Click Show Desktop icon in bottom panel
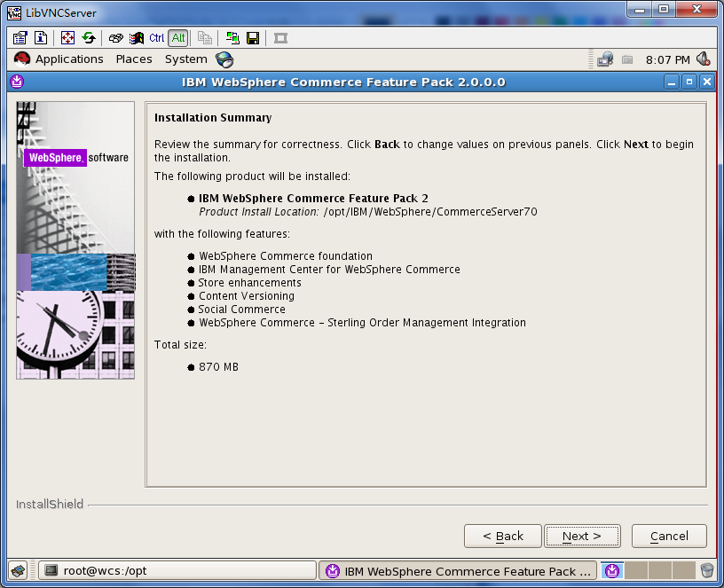This screenshot has height=588, width=724. pyautogui.click(x=19, y=571)
